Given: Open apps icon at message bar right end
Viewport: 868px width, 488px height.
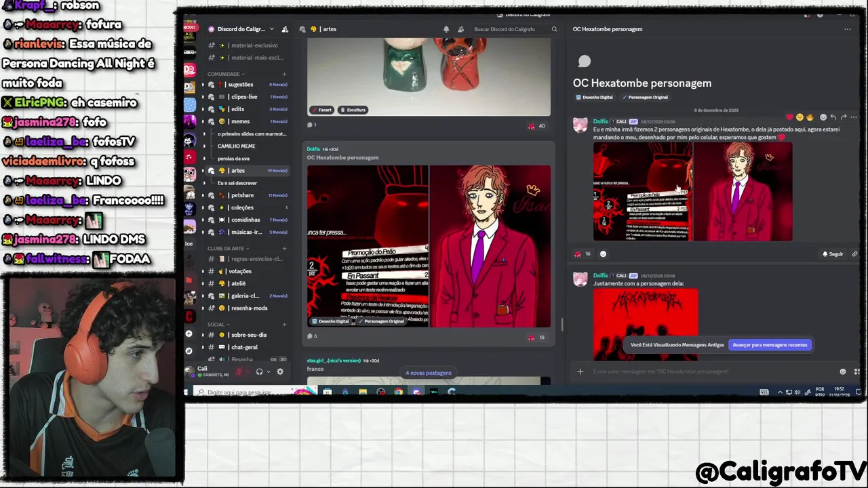Looking at the screenshot, I should pos(856,371).
